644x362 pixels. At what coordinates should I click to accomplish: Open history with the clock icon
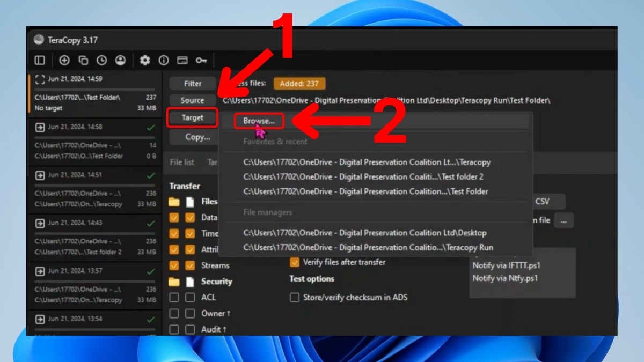[101, 60]
